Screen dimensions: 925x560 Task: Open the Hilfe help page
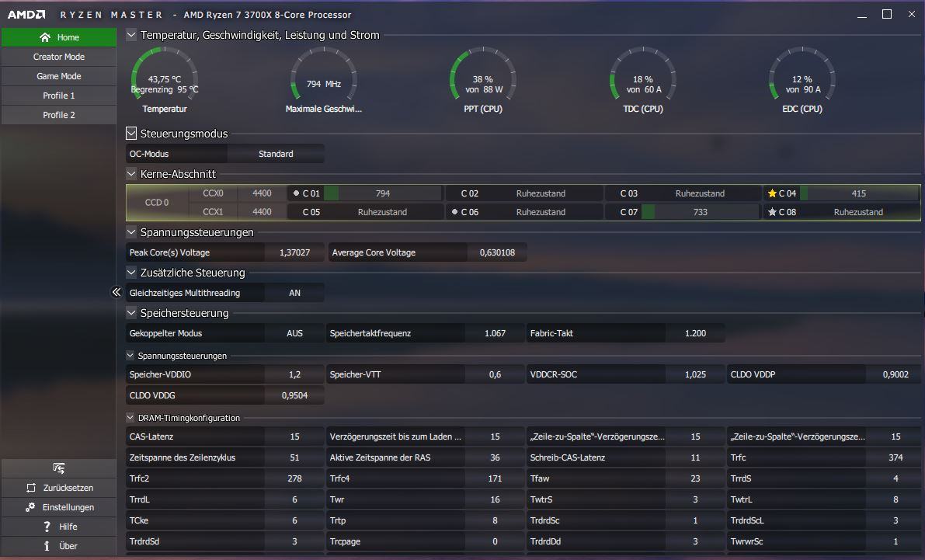[59, 527]
